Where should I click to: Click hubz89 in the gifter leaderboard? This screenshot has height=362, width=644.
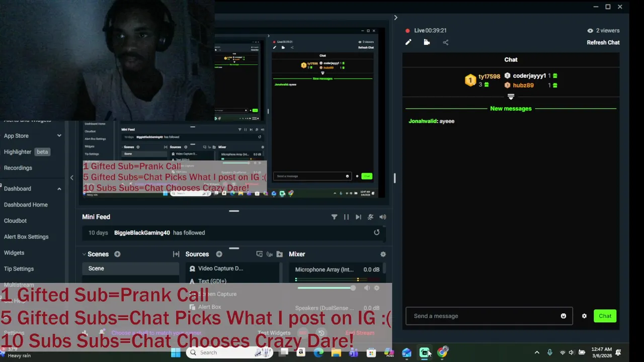[523, 85]
